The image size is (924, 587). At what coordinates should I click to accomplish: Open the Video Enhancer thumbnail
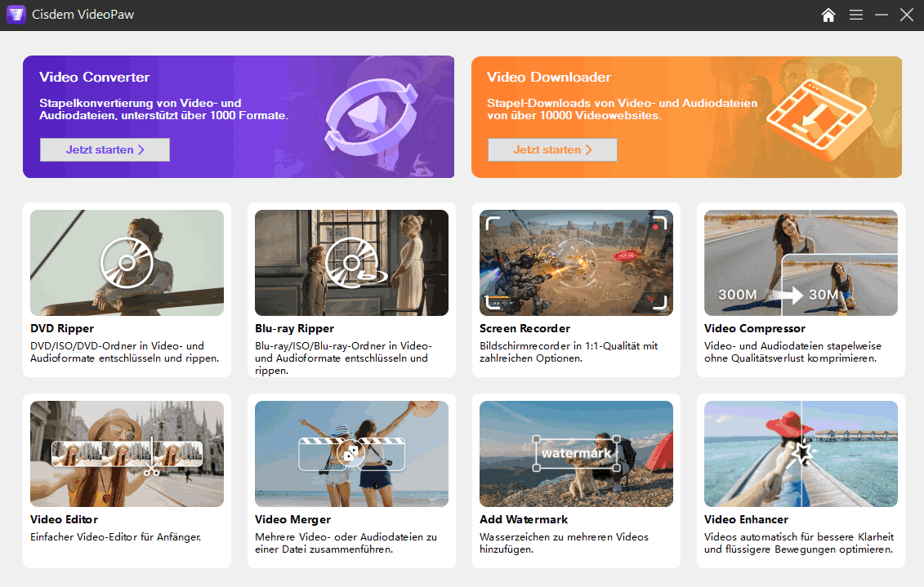(x=801, y=454)
